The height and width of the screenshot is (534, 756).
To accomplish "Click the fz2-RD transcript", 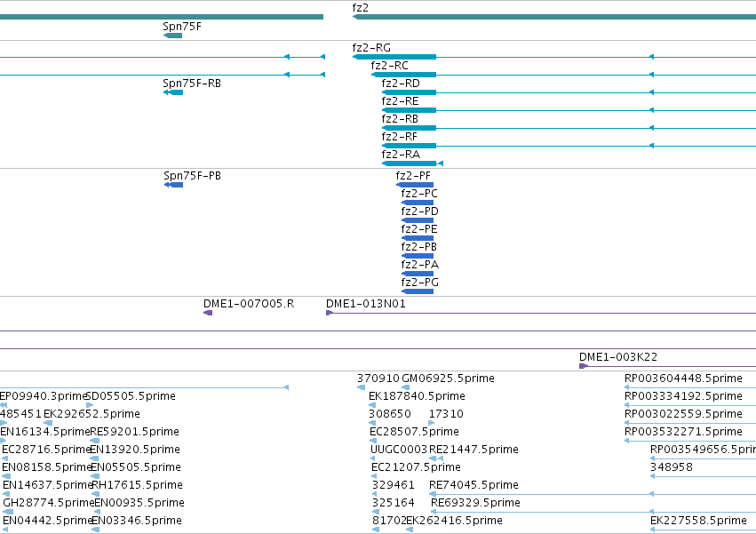I will pyautogui.click(x=409, y=92).
